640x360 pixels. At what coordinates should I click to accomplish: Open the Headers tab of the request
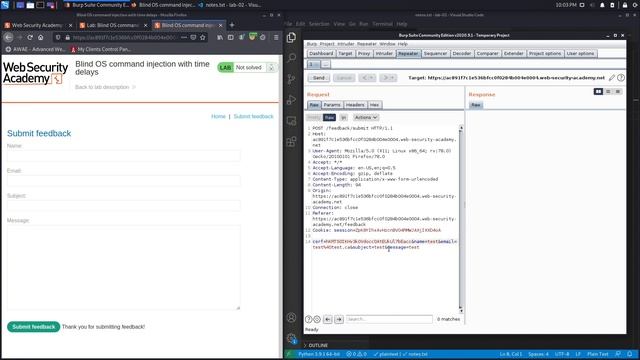tap(355, 105)
